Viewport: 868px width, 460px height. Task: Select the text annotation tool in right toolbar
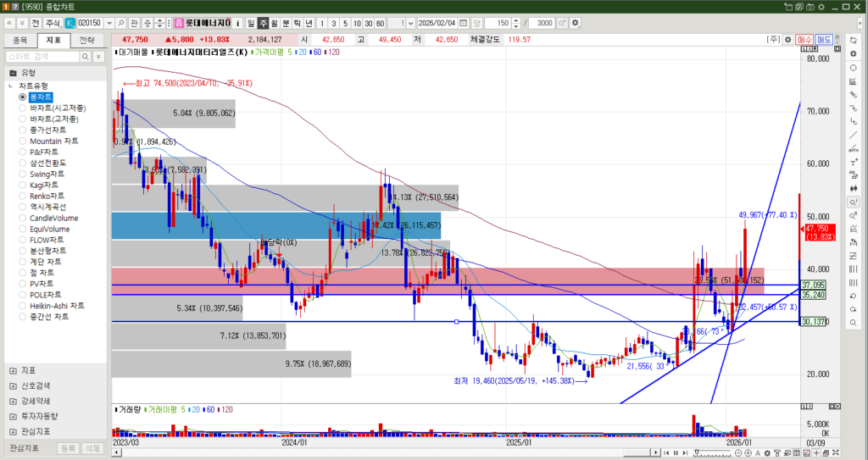[x=852, y=161]
